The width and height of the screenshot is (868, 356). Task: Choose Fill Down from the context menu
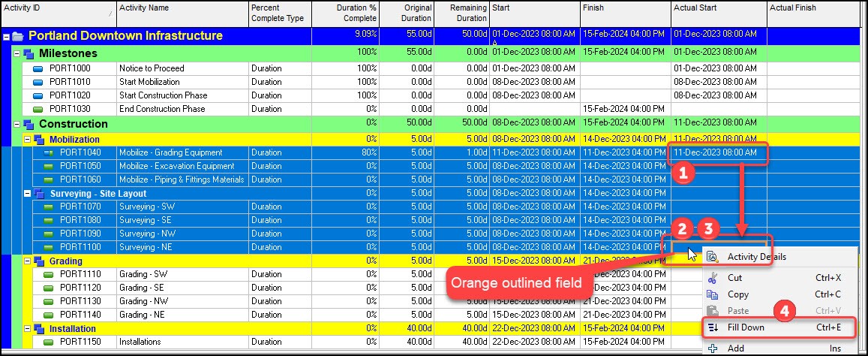(746, 327)
